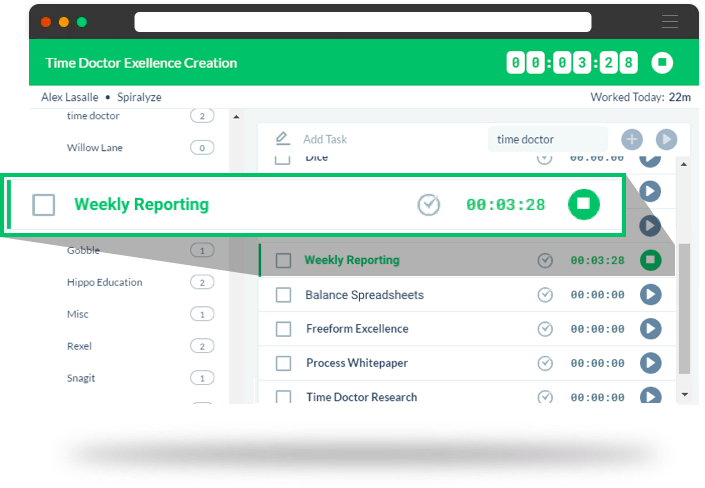Select the Snagit project
Screen dimensions: 705x488
pos(81,378)
